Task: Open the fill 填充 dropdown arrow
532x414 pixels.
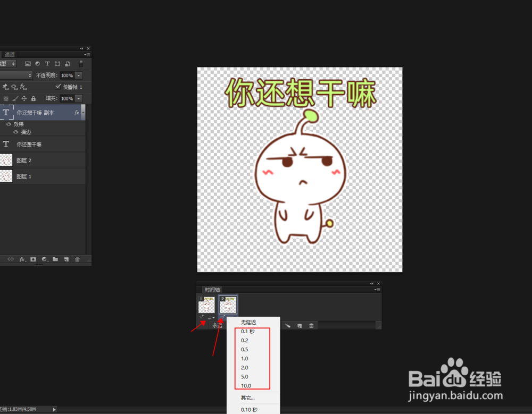Action: pyautogui.click(x=79, y=99)
